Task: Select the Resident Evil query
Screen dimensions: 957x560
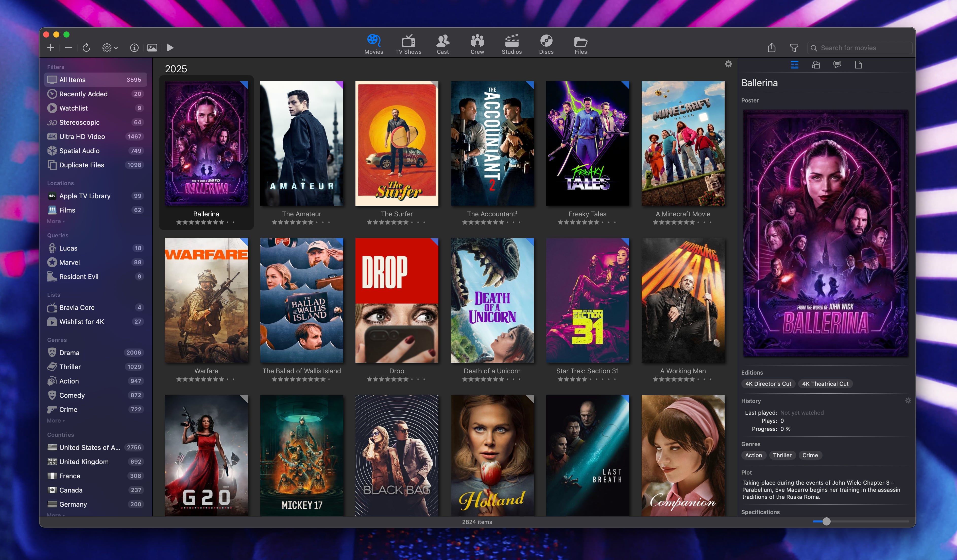Action: click(95, 276)
